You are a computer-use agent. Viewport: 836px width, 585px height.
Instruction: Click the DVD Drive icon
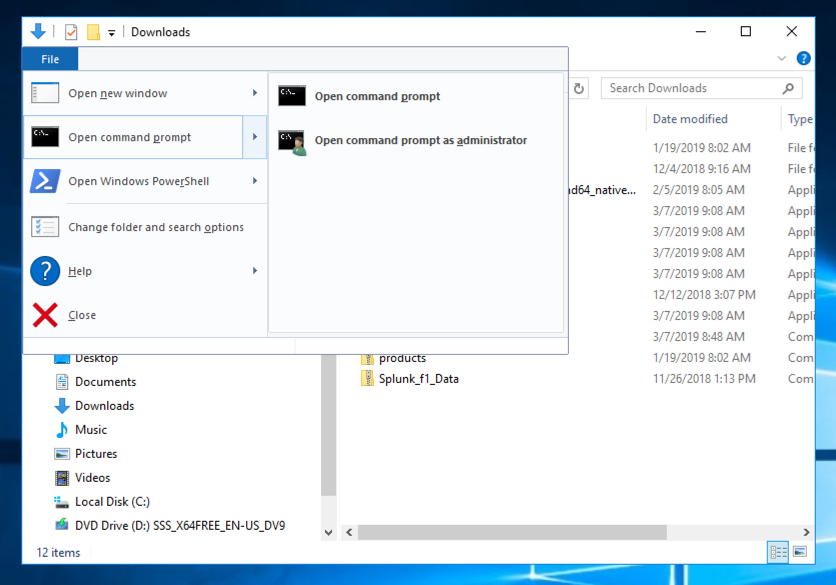point(62,525)
